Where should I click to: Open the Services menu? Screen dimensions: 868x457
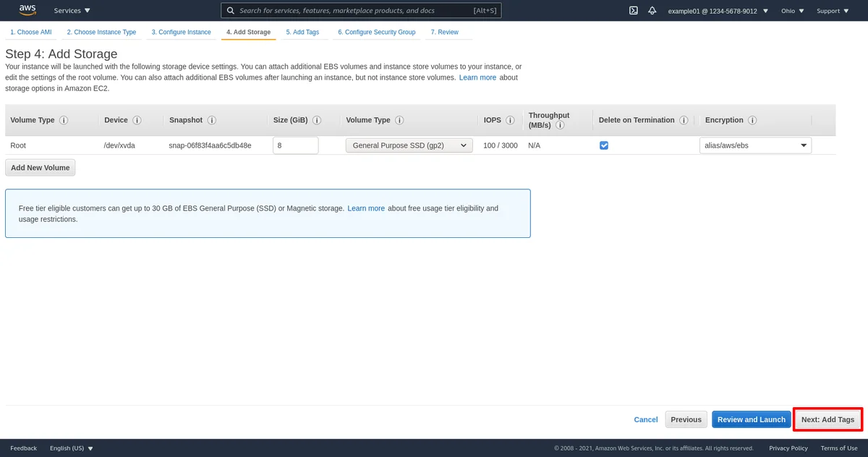click(x=72, y=11)
